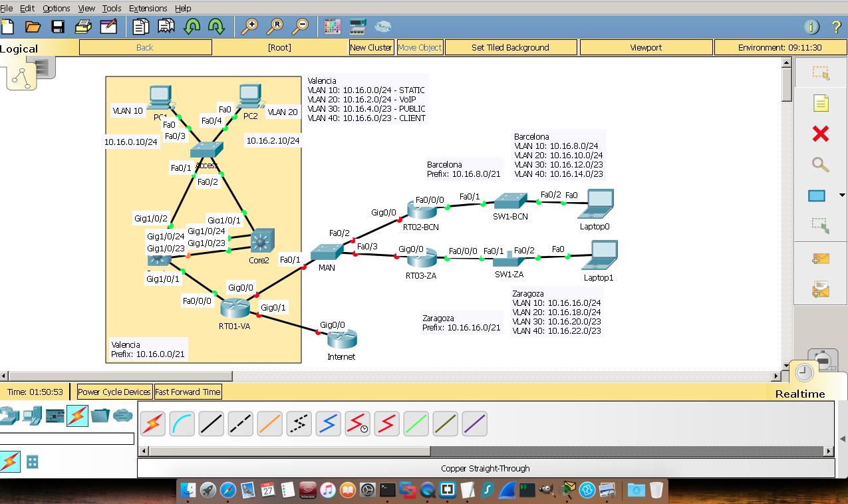Screen dimensions: 848x504
Task: Open the shape tool dropdown arrow
Action: tap(843, 196)
